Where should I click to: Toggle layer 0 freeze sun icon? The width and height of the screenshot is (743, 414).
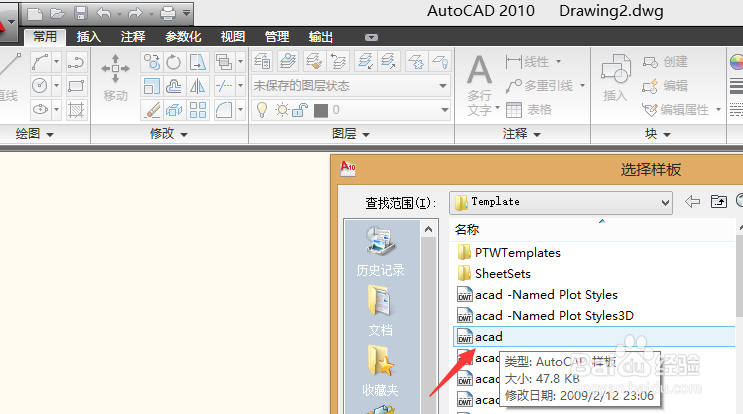282,110
